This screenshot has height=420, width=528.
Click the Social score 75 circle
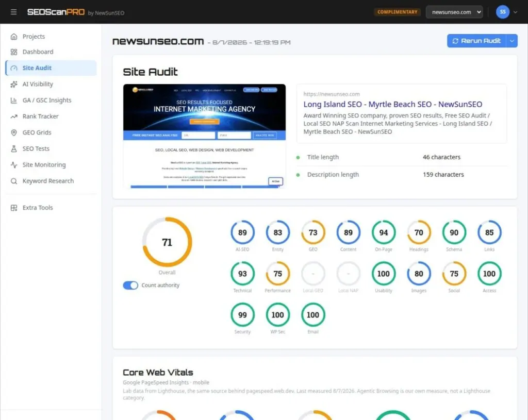(454, 274)
